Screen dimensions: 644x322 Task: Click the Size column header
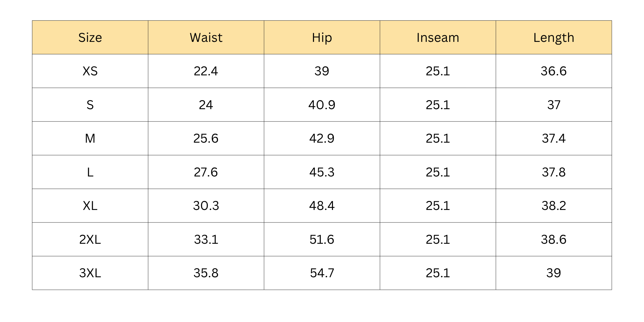pos(90,38)
